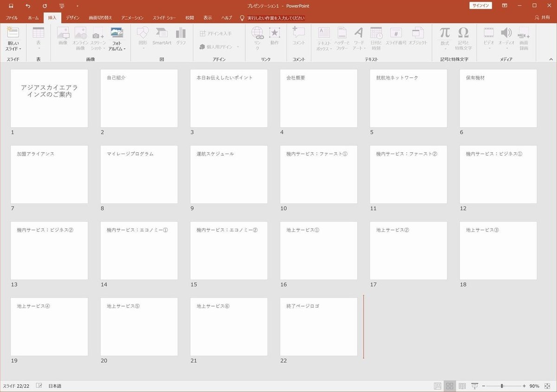The height and width of the screenshot is (392, 557).
Task: Click アドインを入手 button
Action: pos(216,33)
